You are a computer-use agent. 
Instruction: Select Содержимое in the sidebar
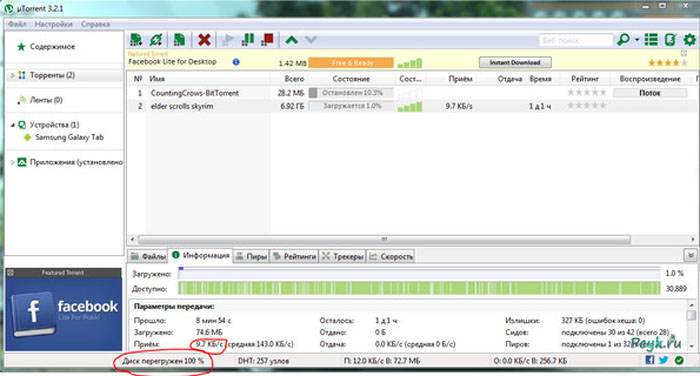(52, 46)
